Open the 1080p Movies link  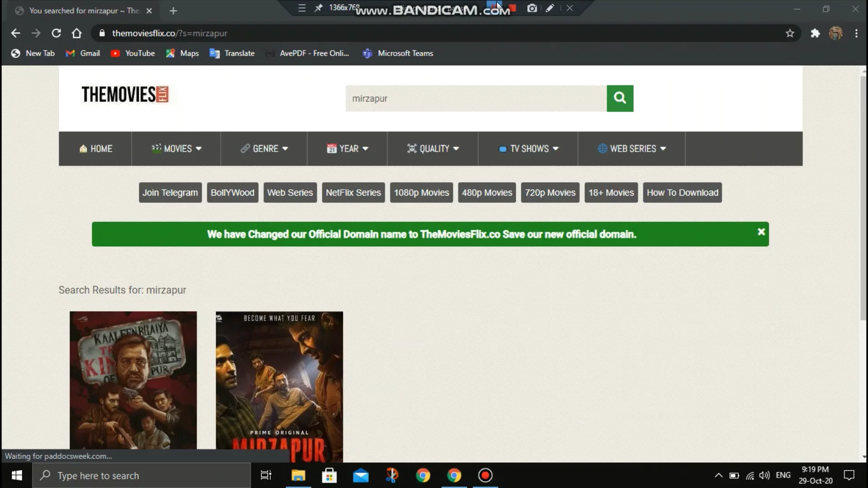click(x=421, y=192)
